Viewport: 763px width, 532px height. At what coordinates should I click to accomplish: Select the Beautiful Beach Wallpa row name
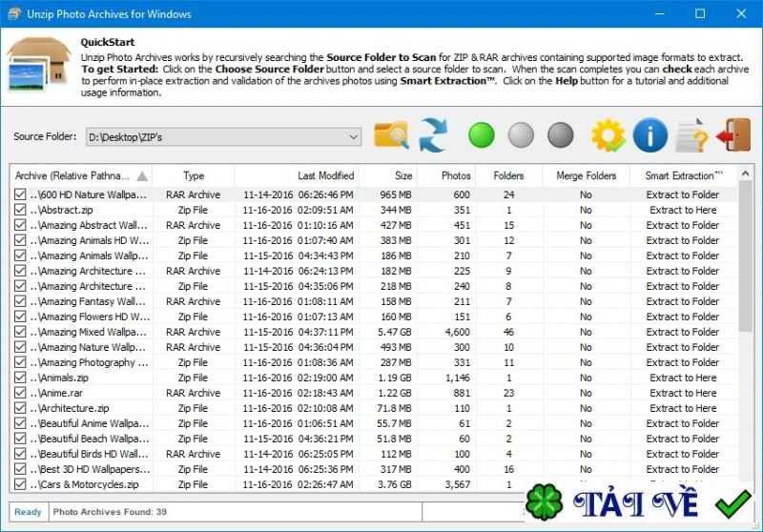[90, 439]
